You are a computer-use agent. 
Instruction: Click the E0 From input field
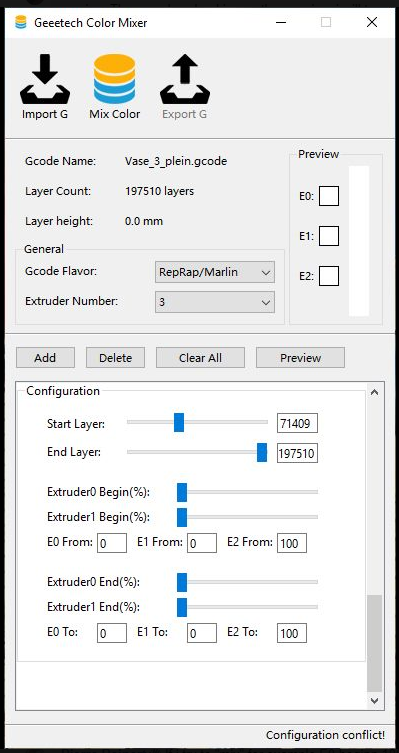tap(112, 543)
